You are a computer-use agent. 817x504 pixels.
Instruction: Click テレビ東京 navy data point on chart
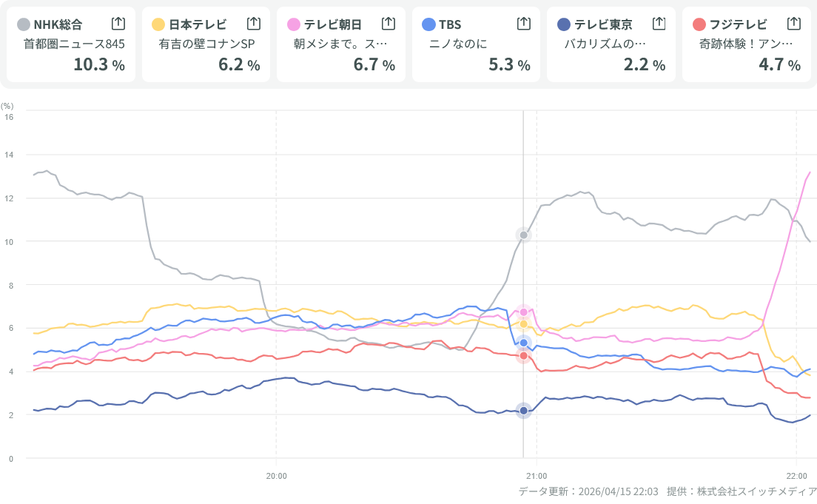click(524, 410)
